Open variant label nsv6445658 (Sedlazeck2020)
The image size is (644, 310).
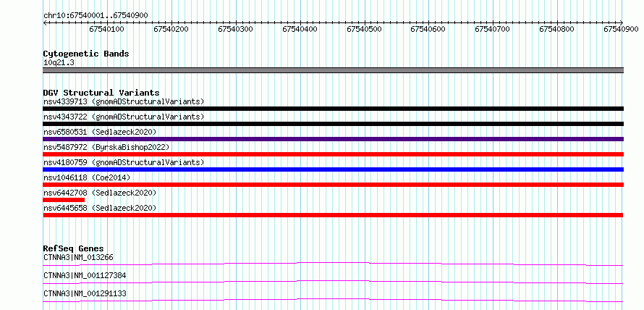click(100, 208)
